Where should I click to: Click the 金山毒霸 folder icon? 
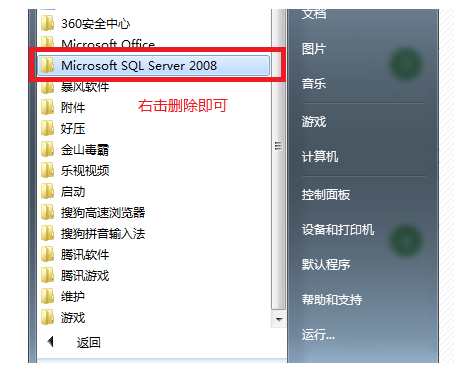point(47,149)
